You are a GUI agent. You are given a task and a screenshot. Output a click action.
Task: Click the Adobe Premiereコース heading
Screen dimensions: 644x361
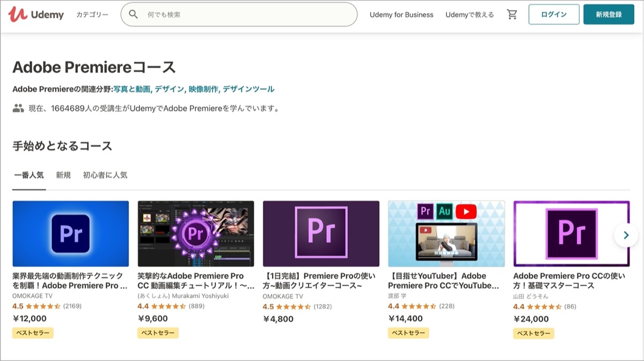pos(94,67)
